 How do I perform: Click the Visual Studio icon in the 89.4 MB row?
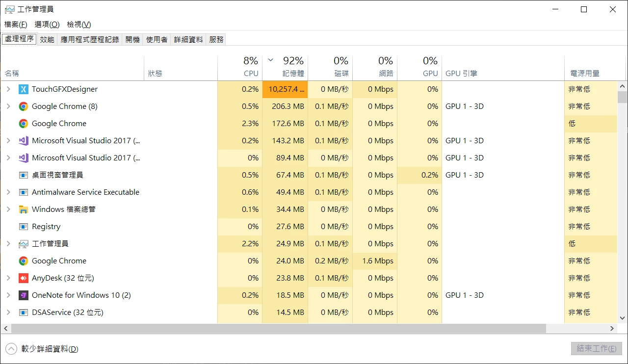tap(23, 158)
